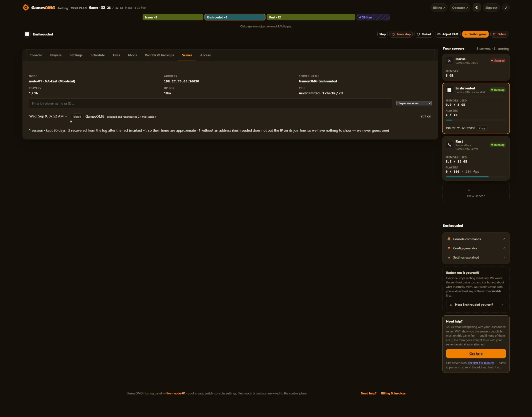The image size is (532, 417).
Task: Click the '3 servers · 2 running' summary
Action: 493,49
